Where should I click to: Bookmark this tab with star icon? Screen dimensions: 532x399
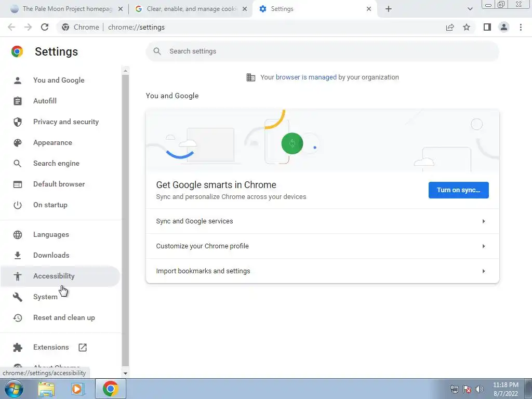[467, 27]
